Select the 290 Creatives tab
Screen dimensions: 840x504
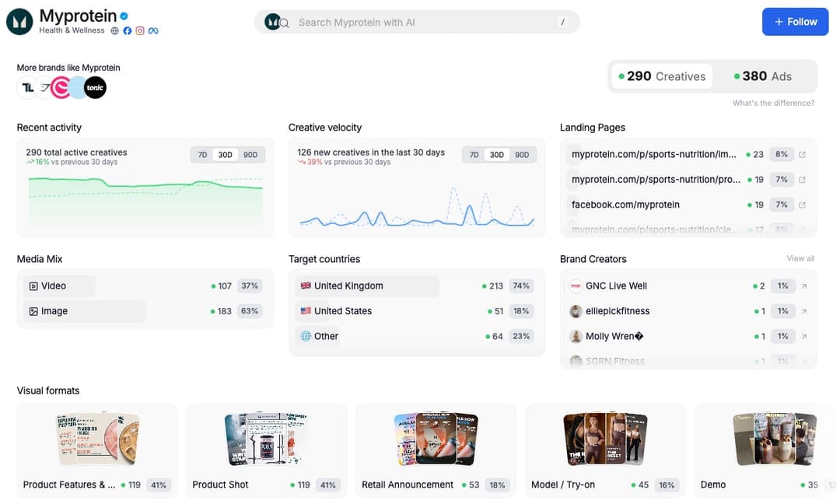(662, 76)
